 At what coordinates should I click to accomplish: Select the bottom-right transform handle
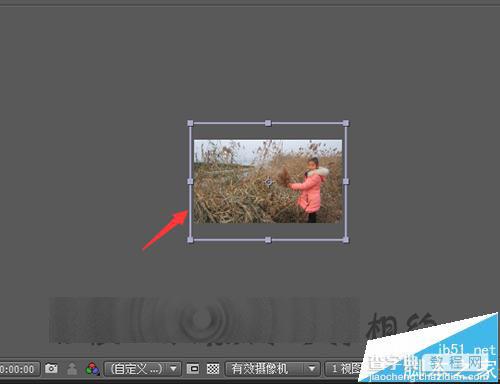(x=346, y=240)
